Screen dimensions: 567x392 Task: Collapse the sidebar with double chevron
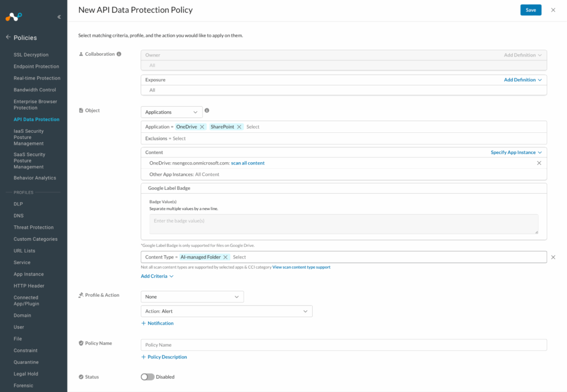[x=59, y=17]
